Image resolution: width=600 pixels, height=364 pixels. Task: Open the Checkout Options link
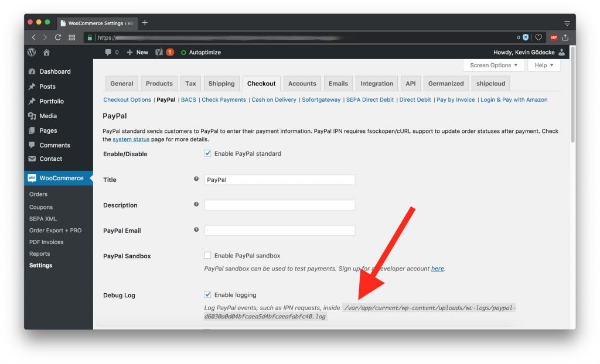[127, 100]
